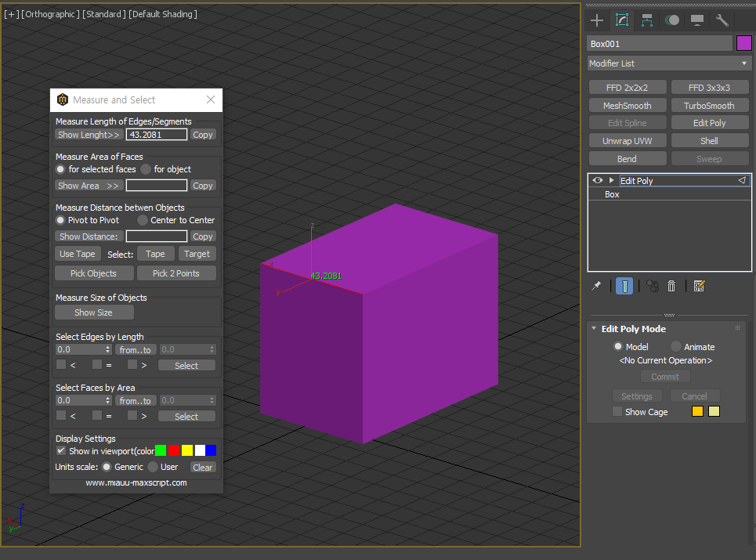Select Animate radio in Edit Poly Mode
This screenshot has height=560, width=756.
[676, 346]
